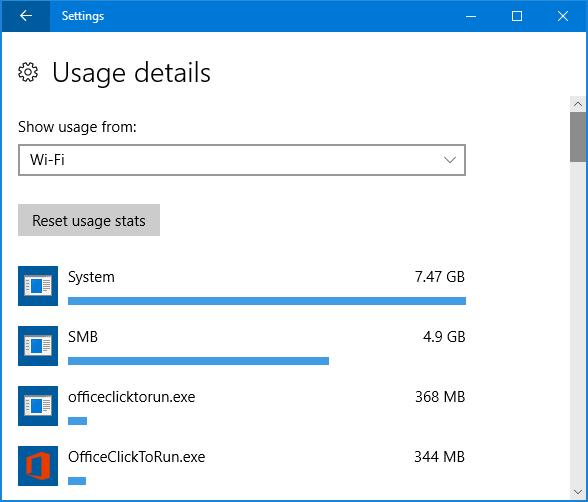The width and height of the screenshot is (588, 502).
Task: Select the System entry name
Action: (x=91, y=277)
